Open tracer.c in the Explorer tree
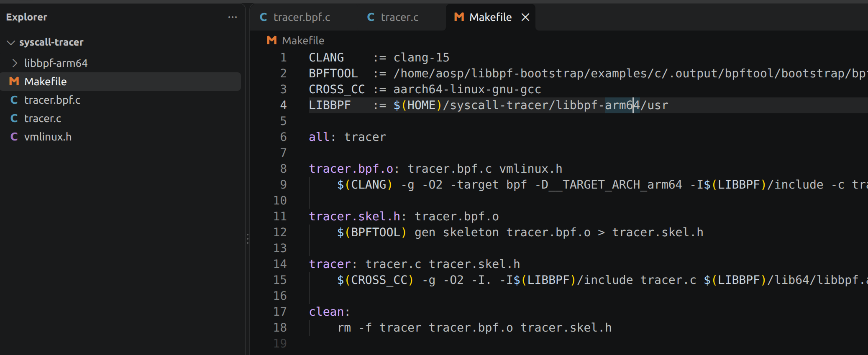This screenshot has height=355, width=868. [x=120, y=118]
